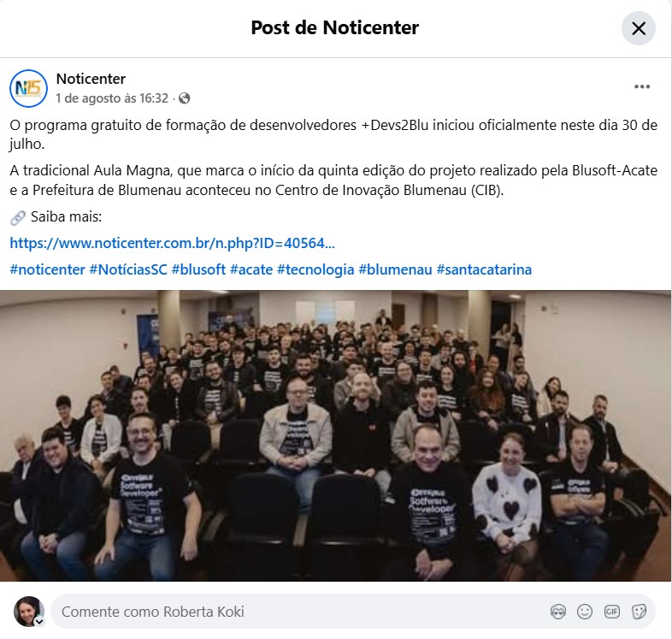Open the #noticenter hashtag

[x=48, y=269]
